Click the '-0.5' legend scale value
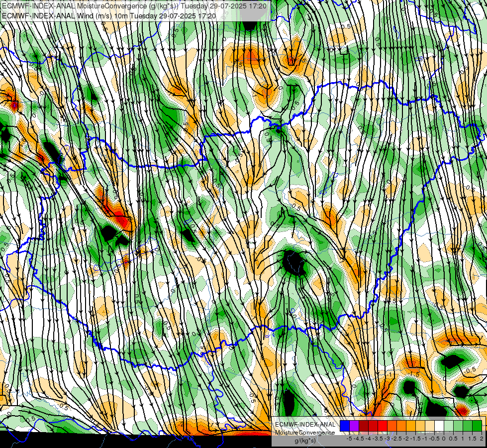Image resolution: width=487 pixels, height=448 pixels. pos(434,439)
